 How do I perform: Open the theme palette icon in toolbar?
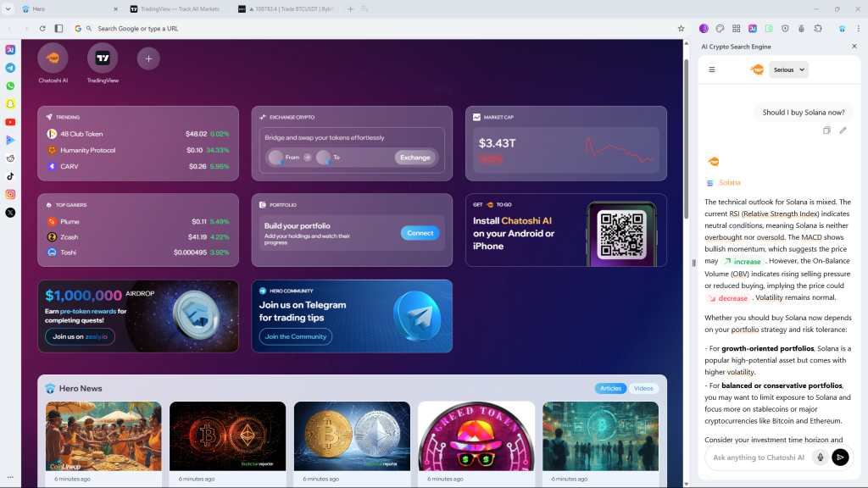(x=720, y=28)
